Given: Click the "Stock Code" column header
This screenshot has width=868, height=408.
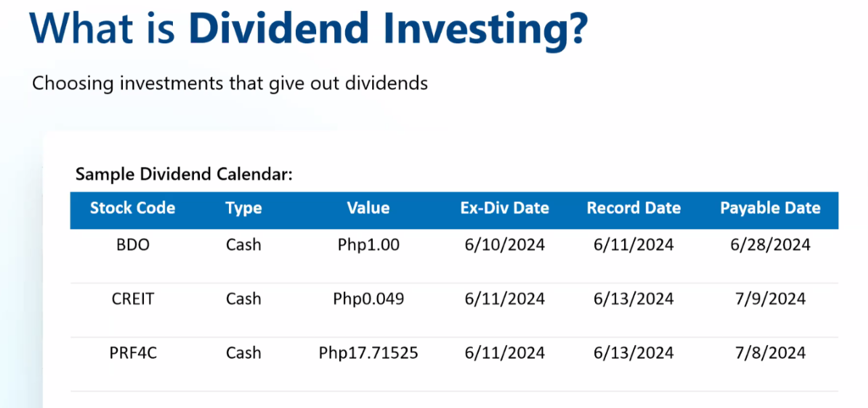Looking at the screenshot, I should coord(132,208).
